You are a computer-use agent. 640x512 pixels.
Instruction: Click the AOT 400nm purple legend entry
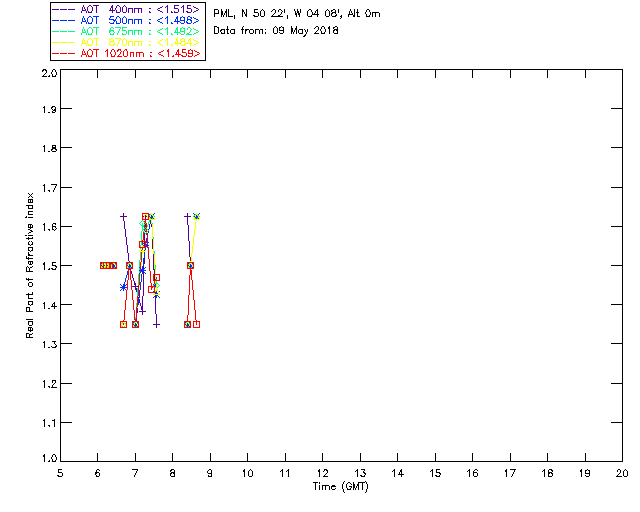(x=126, y=9)
